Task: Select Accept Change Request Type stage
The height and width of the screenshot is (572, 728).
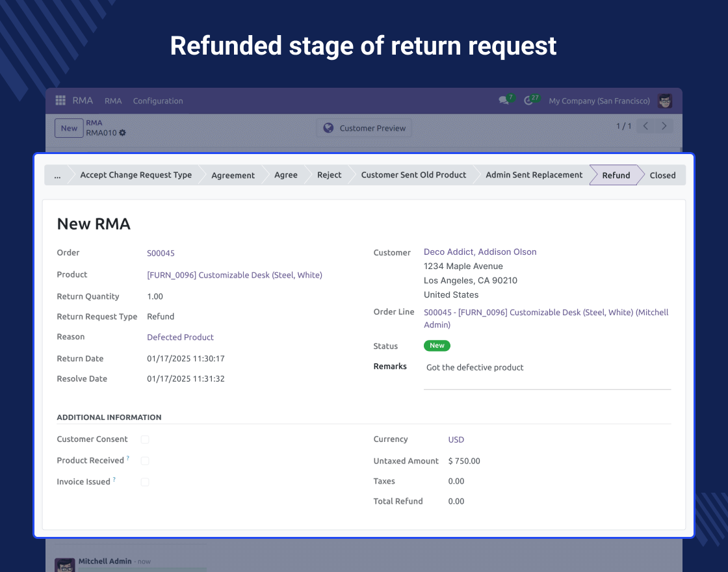Action: click(x=136, y=175)
